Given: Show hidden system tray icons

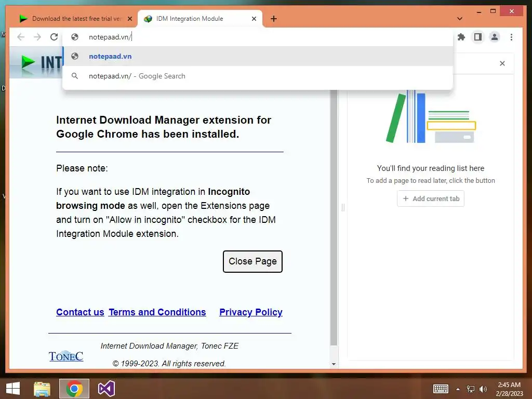Looking at the screenshot, I should [458, 389].
